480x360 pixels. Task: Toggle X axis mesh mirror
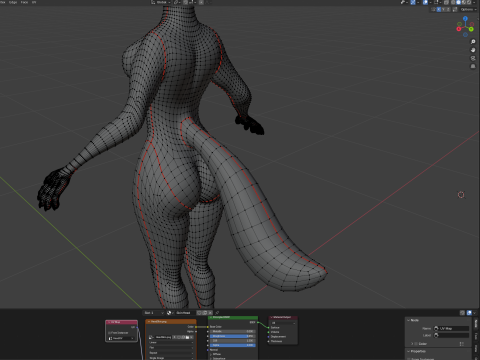439,9
